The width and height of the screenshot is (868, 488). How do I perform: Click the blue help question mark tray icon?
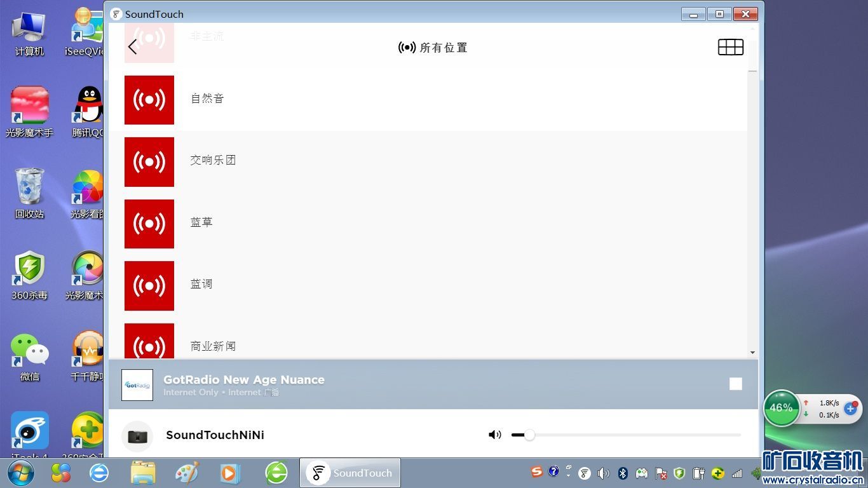click(x=553, y=471)
